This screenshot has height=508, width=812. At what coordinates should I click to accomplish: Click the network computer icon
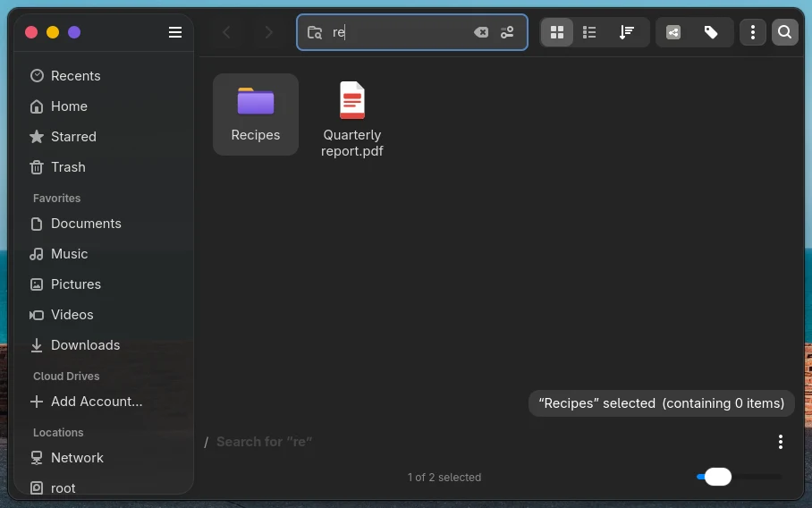[37, 458]
